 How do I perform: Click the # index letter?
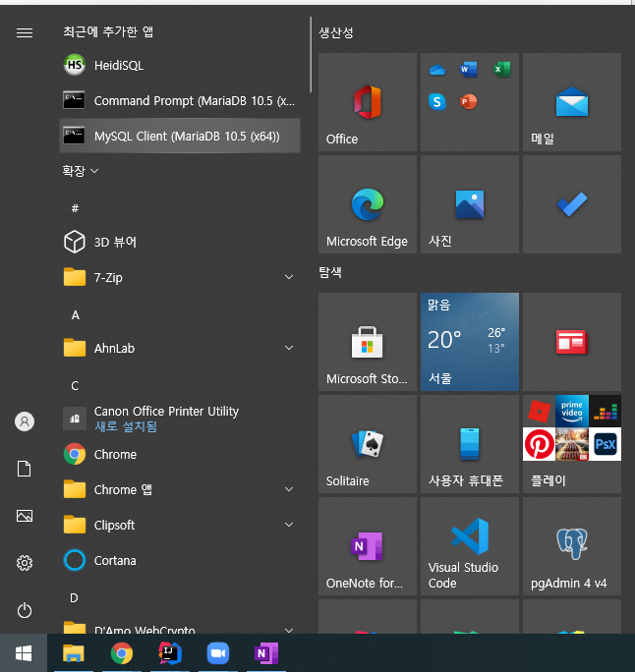click(x=75, y=208)
